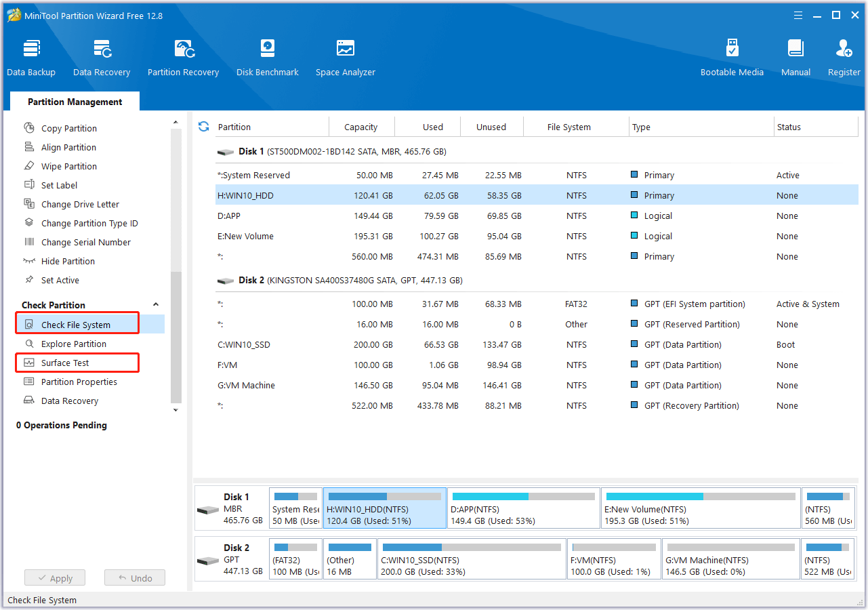The image size is (868, 610).
Task: Click the (FAT32) 100 MB block on Disk 2
Action: click(x=295, y=559)
